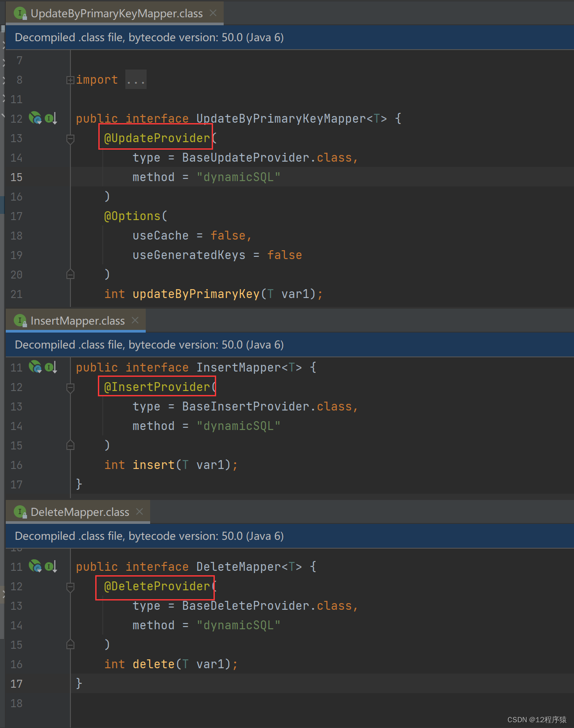Viewport: 574px width, 728px height.
Task: Click the fold end marker after @Options
Action: [70, 274]
